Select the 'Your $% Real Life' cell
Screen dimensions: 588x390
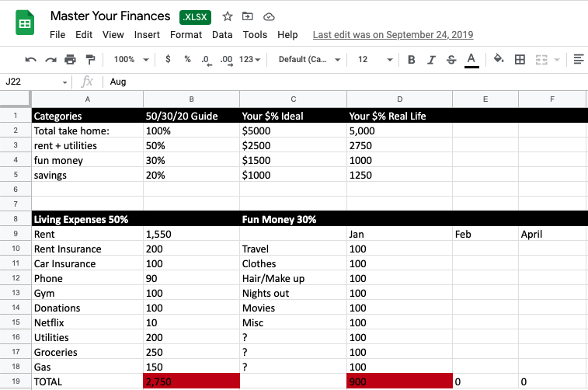coord(400,116)
